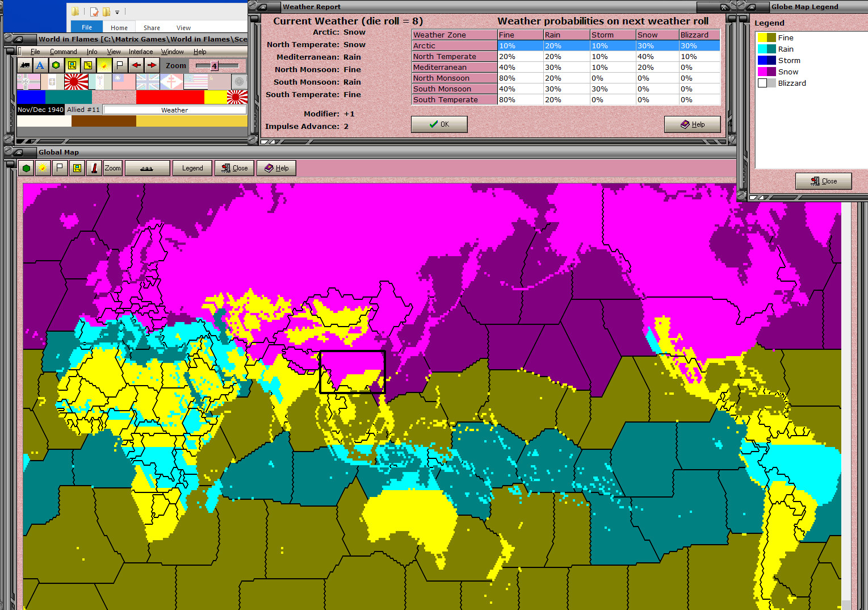Click the Properties checkmark icon in File Explorer
The height and width of the screenshot is (610, 868).
pyautogui.click(x=94, y=11)
